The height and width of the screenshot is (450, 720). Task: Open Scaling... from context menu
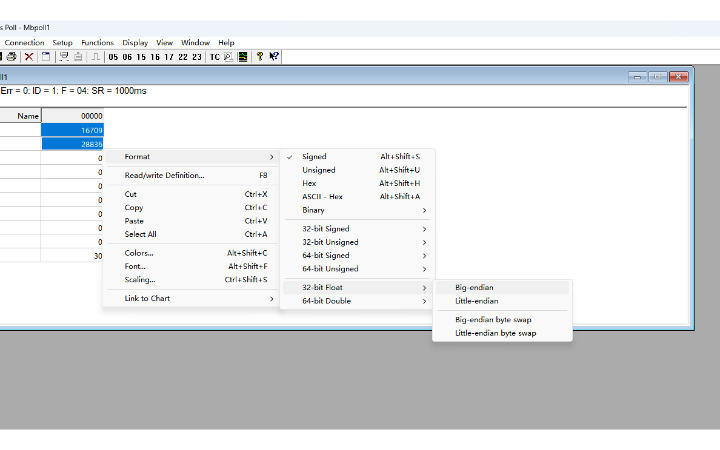point(191,280)
